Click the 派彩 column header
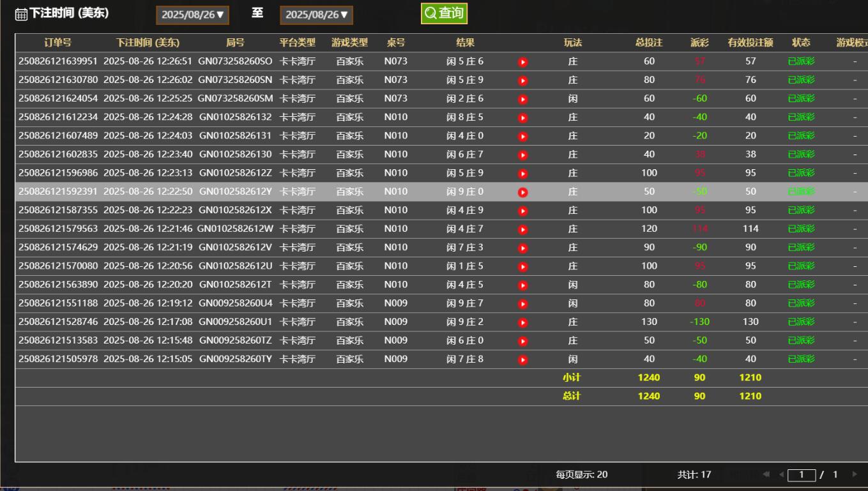 699,43
